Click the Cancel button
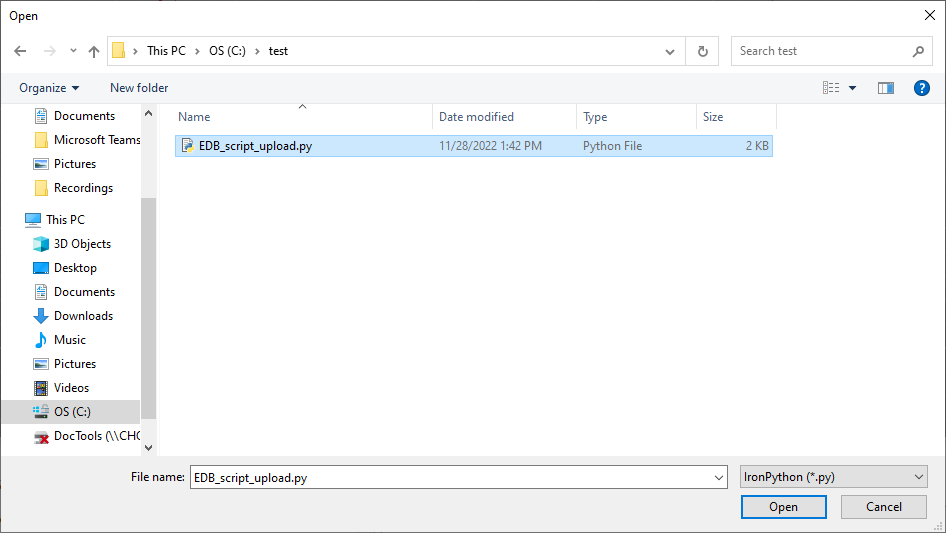The width and height of the screenshot is (946, 533). (884, 507)
